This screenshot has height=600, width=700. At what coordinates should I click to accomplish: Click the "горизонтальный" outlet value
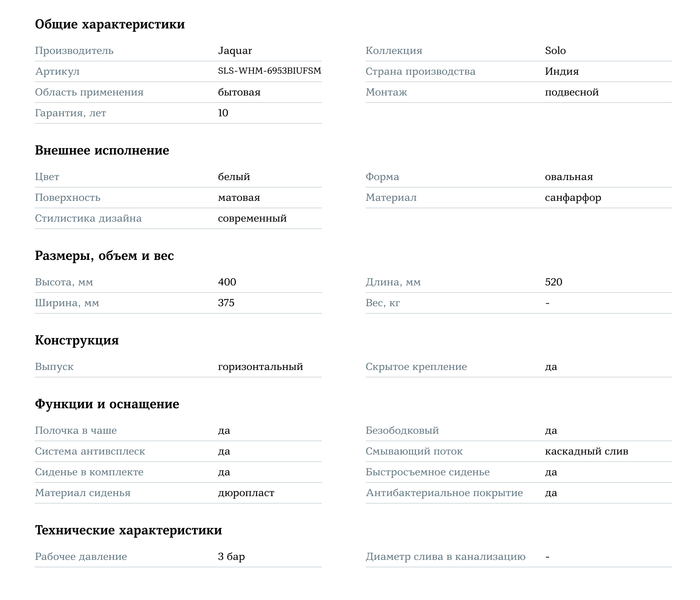260,367
